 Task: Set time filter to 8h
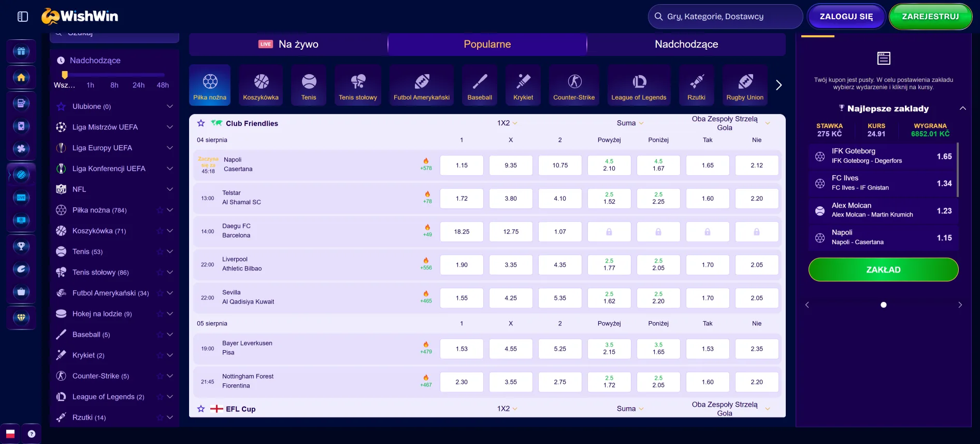[x=114, y=85]
